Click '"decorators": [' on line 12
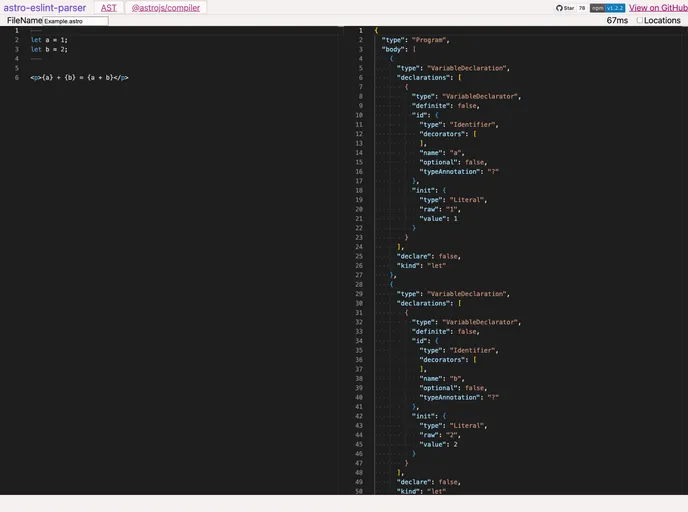This screenshot has height=512, width=688. pyautogui.click(x=448, y=134)
